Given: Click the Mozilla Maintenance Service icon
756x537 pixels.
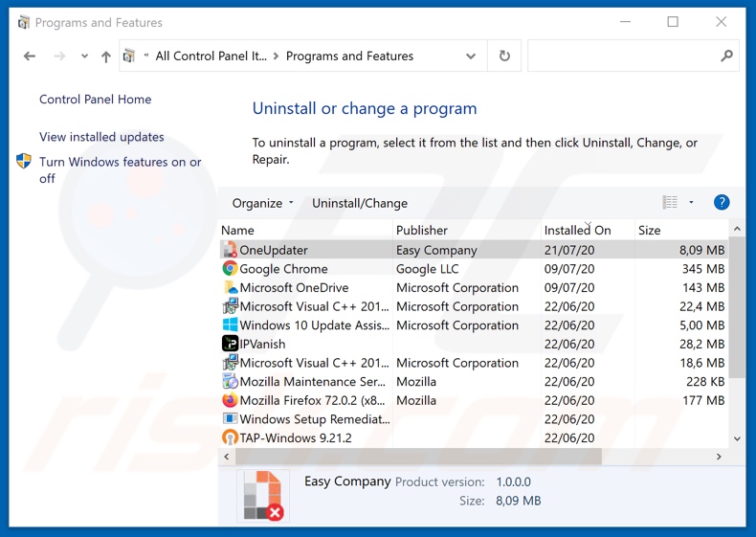Looking at the screenshot, I should pos(230,382).
